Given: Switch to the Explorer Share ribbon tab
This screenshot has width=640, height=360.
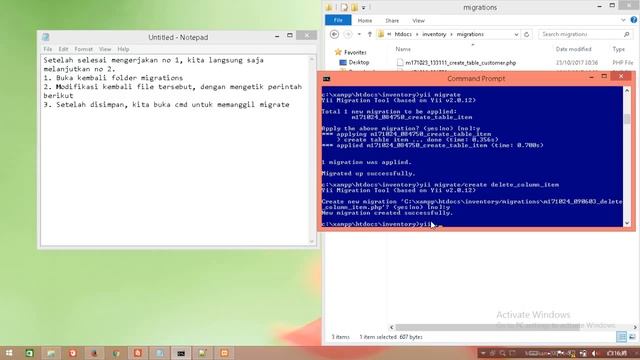Looking at the screenshot, I should coord(392,20).
